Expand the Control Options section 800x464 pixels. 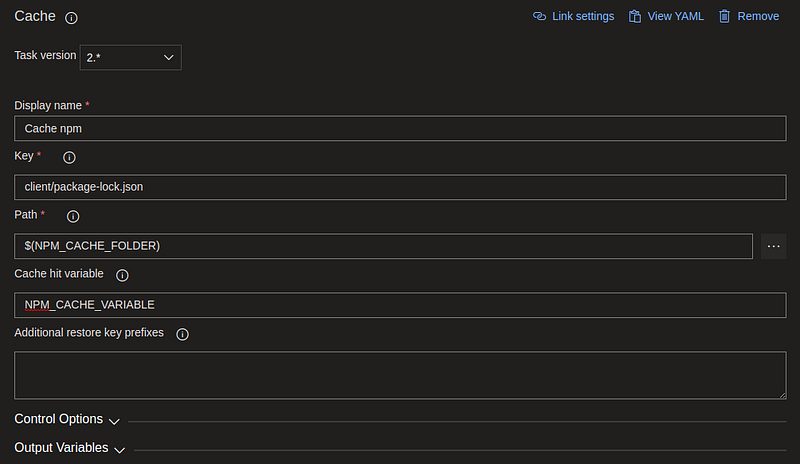coord(67,419)
